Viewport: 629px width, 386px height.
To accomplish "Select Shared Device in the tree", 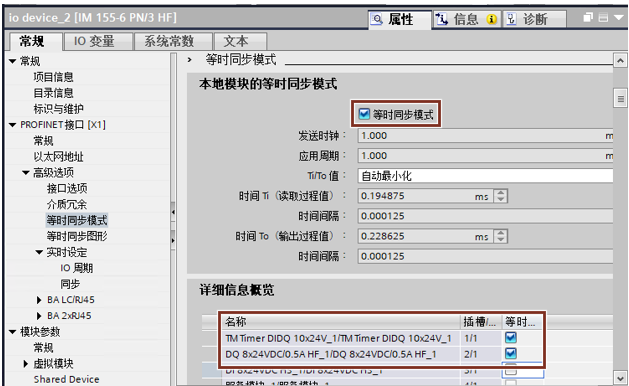I will [67, 380].
